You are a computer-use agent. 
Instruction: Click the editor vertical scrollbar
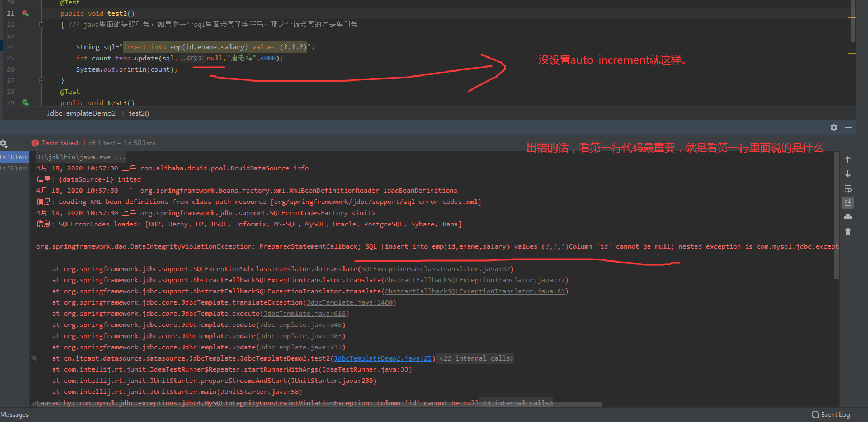852,21
